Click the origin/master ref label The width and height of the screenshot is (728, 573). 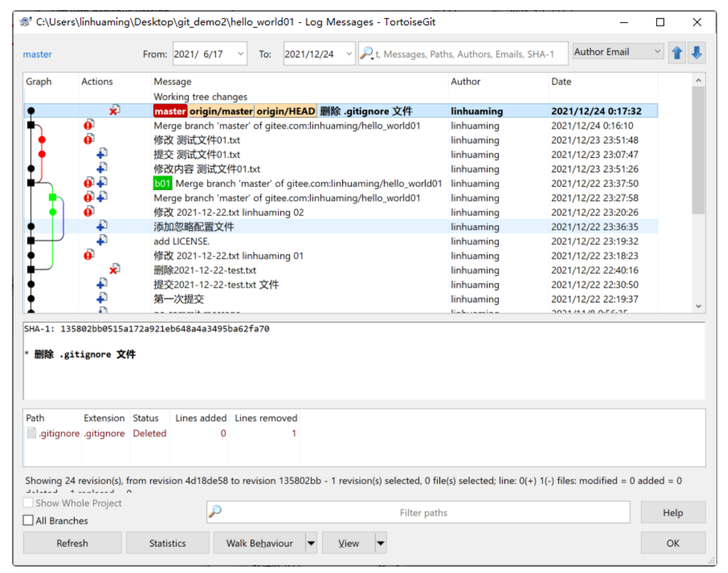[x=221, y=111]
